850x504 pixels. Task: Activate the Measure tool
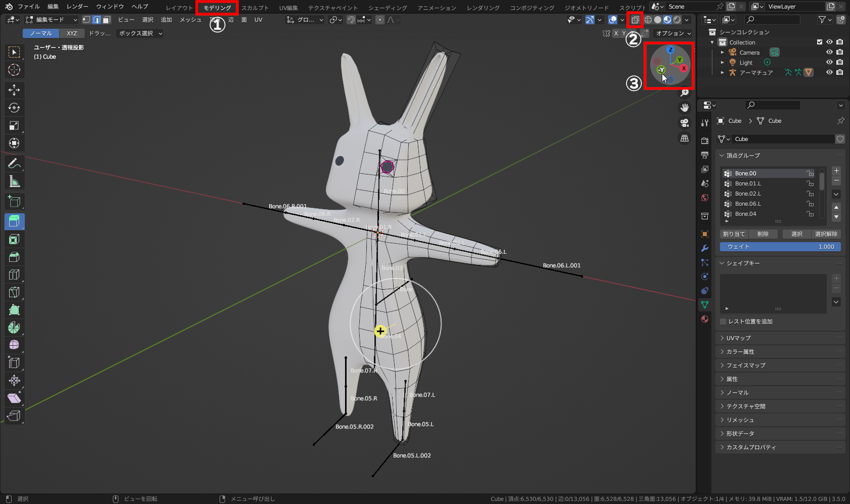(14, 181)
